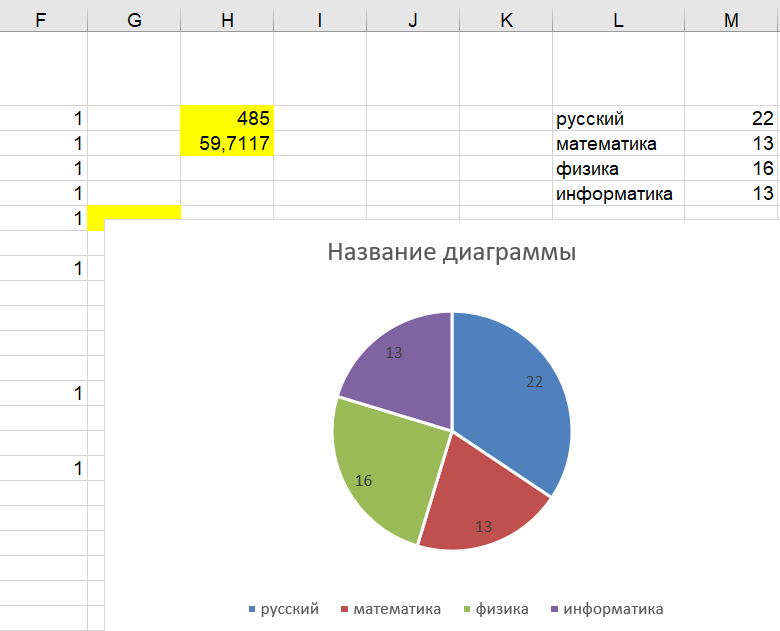Click cell with value 16 in column M
The height and width of the screenshot is (631, 780).
coord(731,169)
